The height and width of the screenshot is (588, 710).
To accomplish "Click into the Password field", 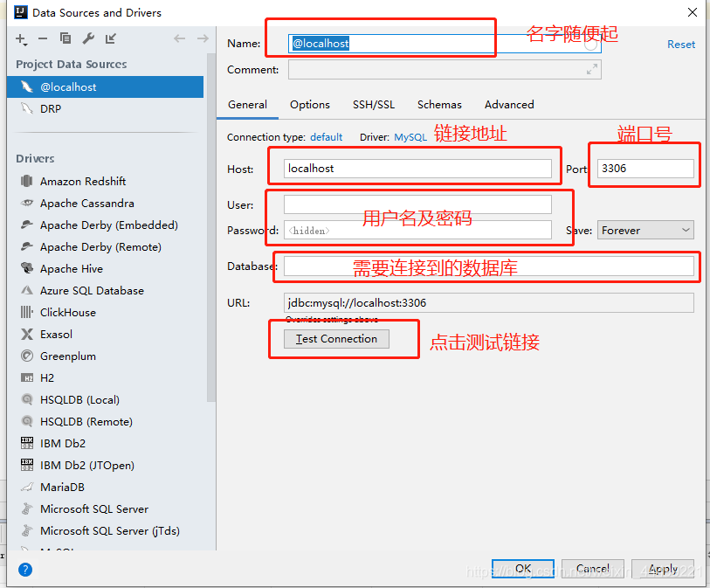I will tap(417, 230).
